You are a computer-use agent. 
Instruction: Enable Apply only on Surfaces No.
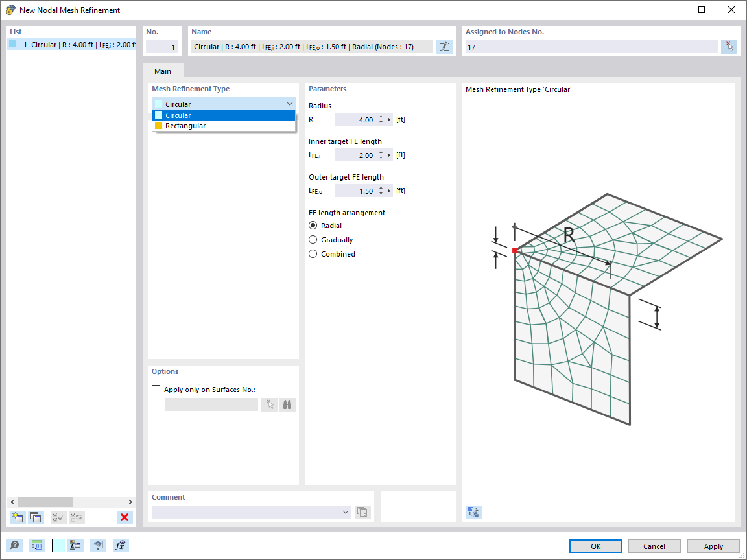(x=156, y=389)
